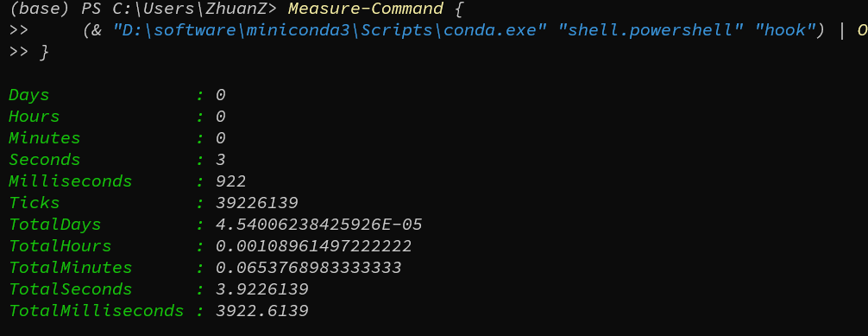The width and height of the screenshot is (868, 336).
Task: Click the Hours label
Action: pos(34,117)
